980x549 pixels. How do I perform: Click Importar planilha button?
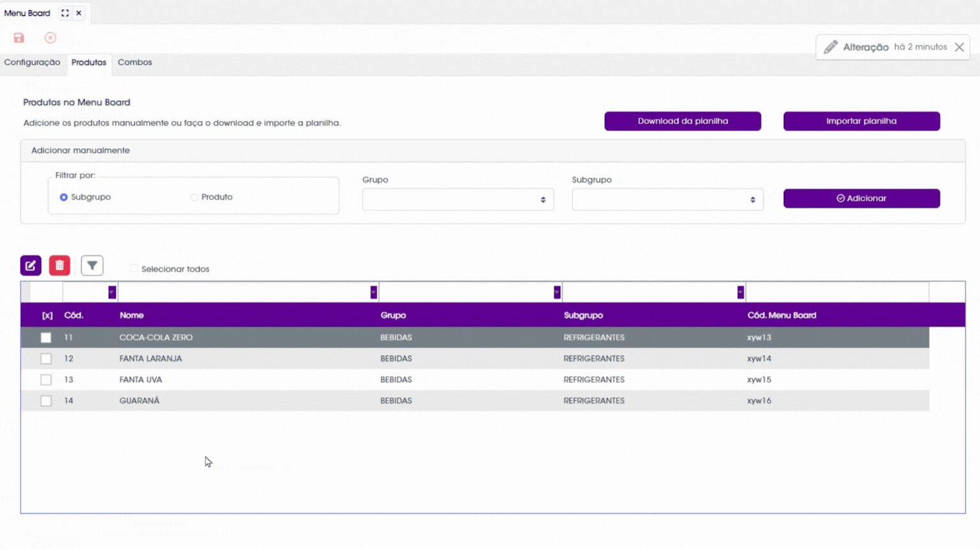[861, 121]
